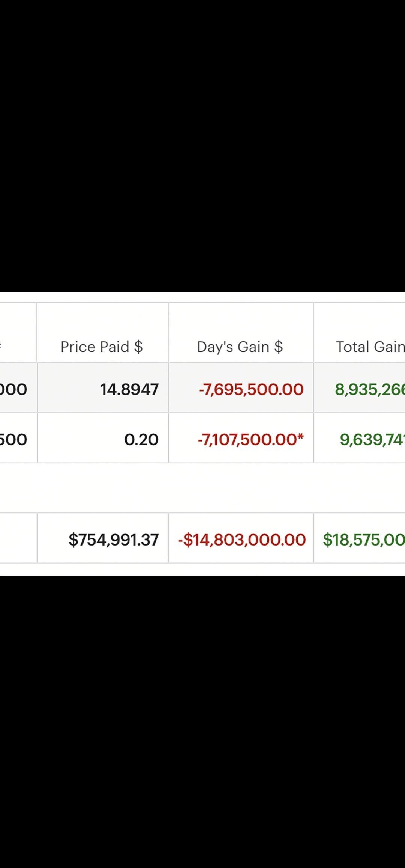Select the 14.8947 price paid cell
Screen dimensions: 405x868
[129, 389]
